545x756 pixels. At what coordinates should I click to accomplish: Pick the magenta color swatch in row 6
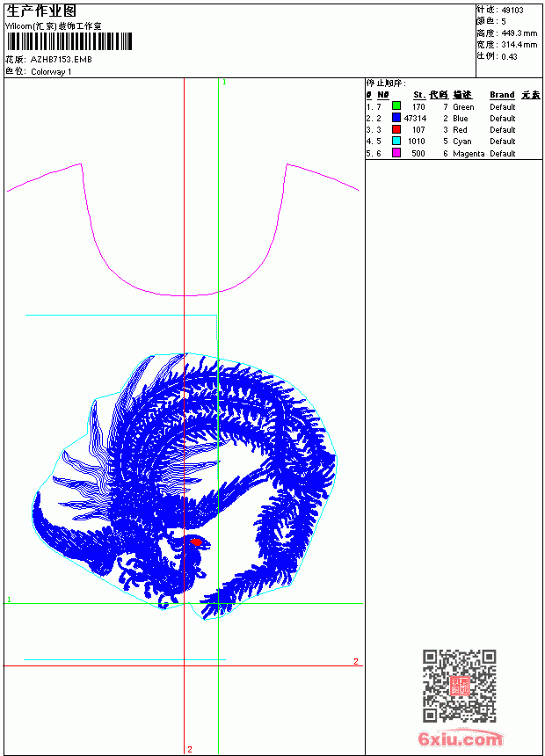[x=396, y=153]
